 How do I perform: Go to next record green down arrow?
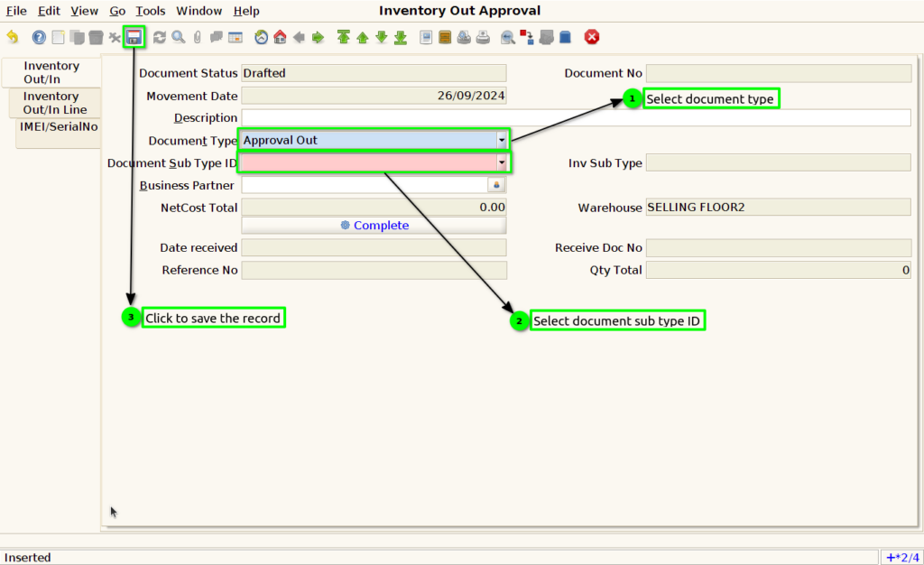tap(382, 37)
